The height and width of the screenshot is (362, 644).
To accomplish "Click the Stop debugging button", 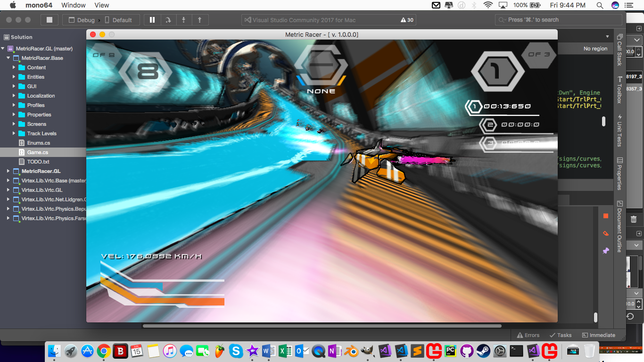I will pyautogui.click(x=49, y=20).
